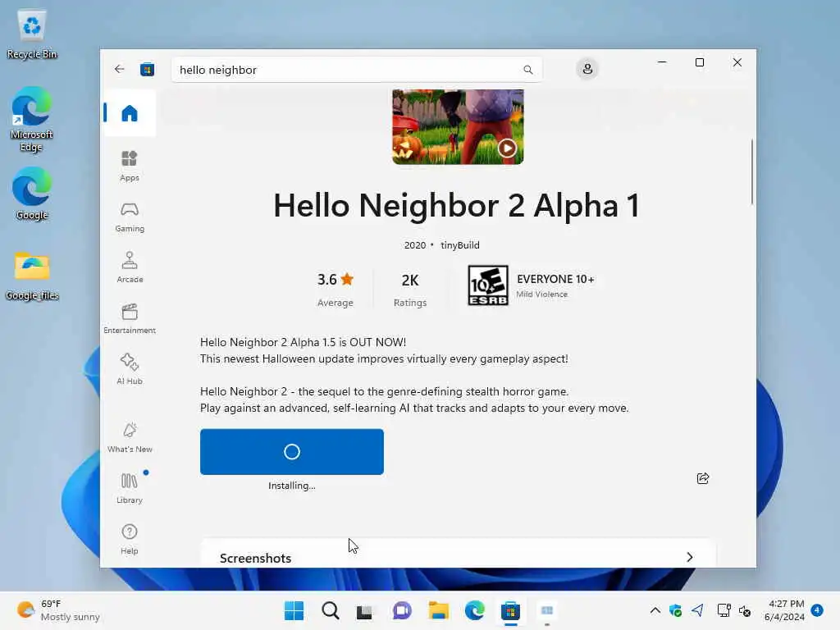The width and height of the screenshot is (840, 630).
Task: Open the notification count badge
Action: coord(817,609)
